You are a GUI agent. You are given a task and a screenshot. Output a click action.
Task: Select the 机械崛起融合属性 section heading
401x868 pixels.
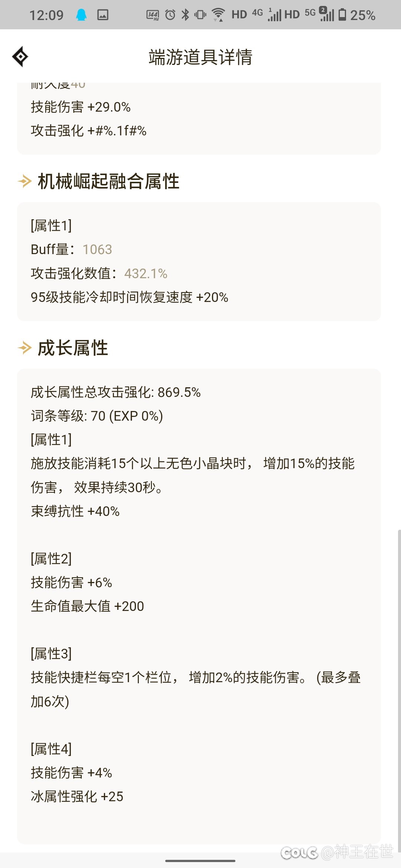(108, 181)
